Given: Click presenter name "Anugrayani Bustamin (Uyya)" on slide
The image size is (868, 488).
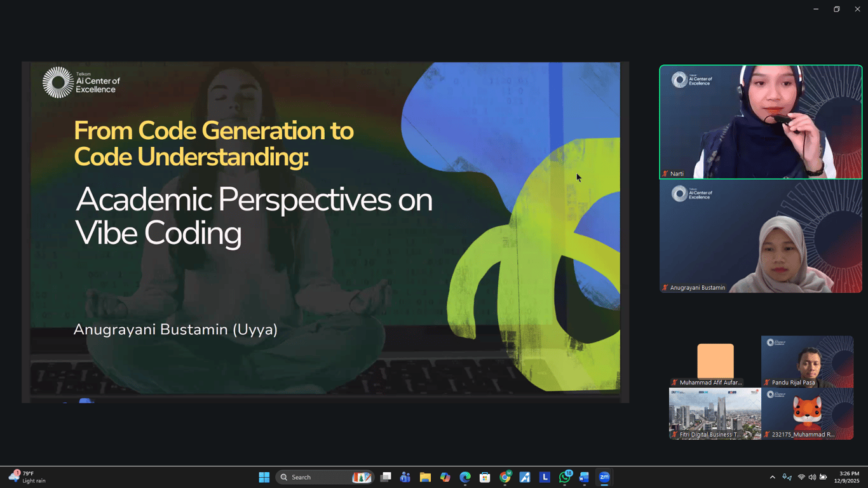Looking at the screenshot, I should (x=175, y=330).
